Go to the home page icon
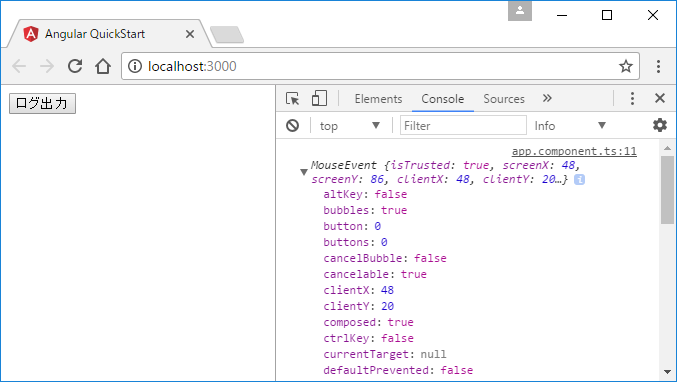Screen dimensions: 677x382 pos(103,66)
